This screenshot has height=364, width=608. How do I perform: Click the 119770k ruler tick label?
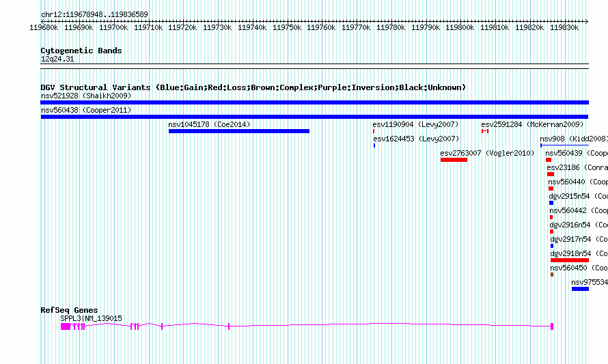pos(356,28)
